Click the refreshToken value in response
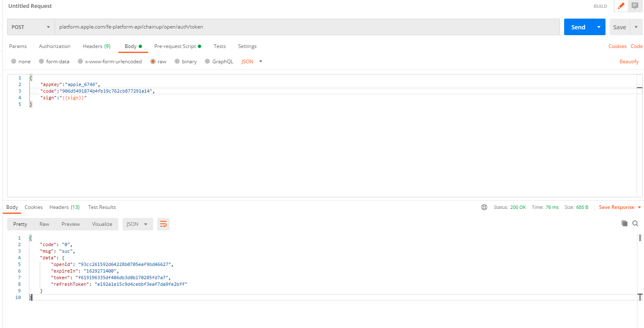The width and height of the screenshot is (644, 328). point(141,284)
